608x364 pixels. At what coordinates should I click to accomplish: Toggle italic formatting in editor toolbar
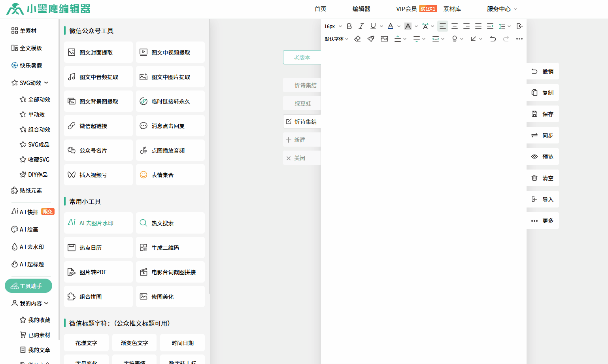(x=361, y=26)
